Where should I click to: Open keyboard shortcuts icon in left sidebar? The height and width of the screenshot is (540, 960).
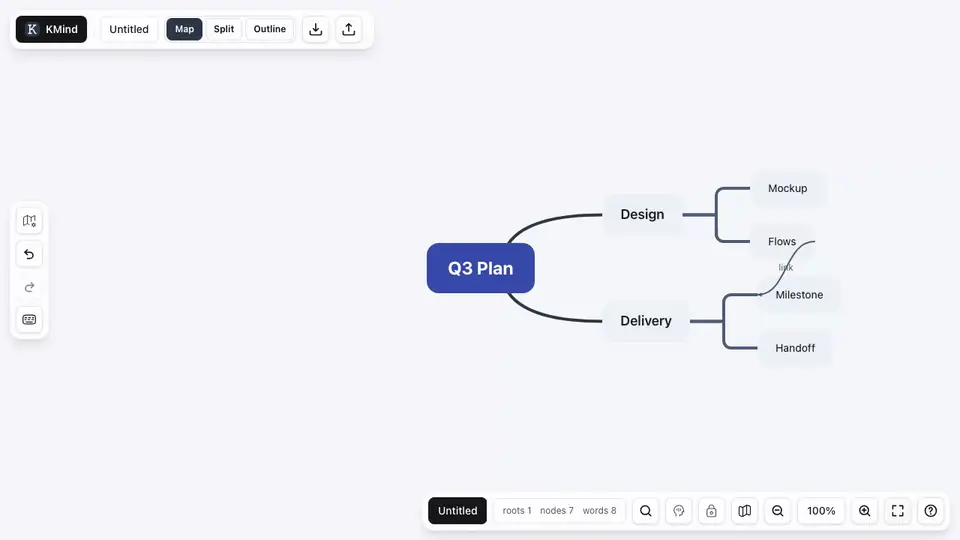point(29,320)
